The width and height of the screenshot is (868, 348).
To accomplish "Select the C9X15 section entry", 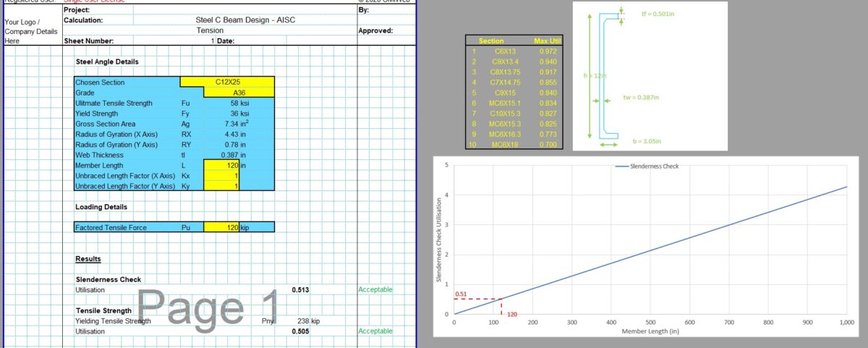I will 504,93.
